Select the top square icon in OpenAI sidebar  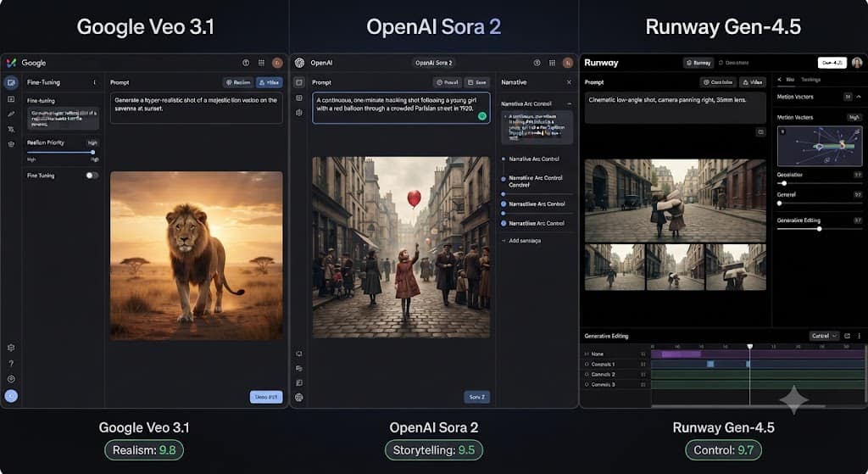(x=299, y=82)
